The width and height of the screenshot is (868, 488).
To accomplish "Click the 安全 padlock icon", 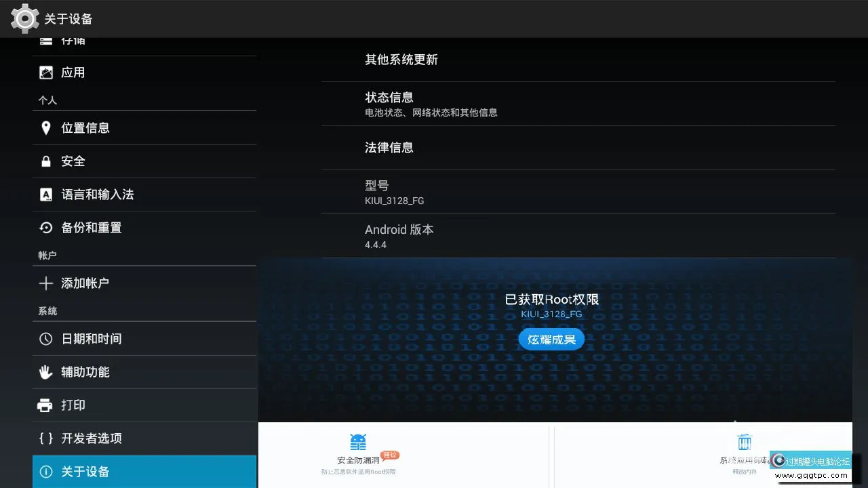I will click(x=46, y=161).
